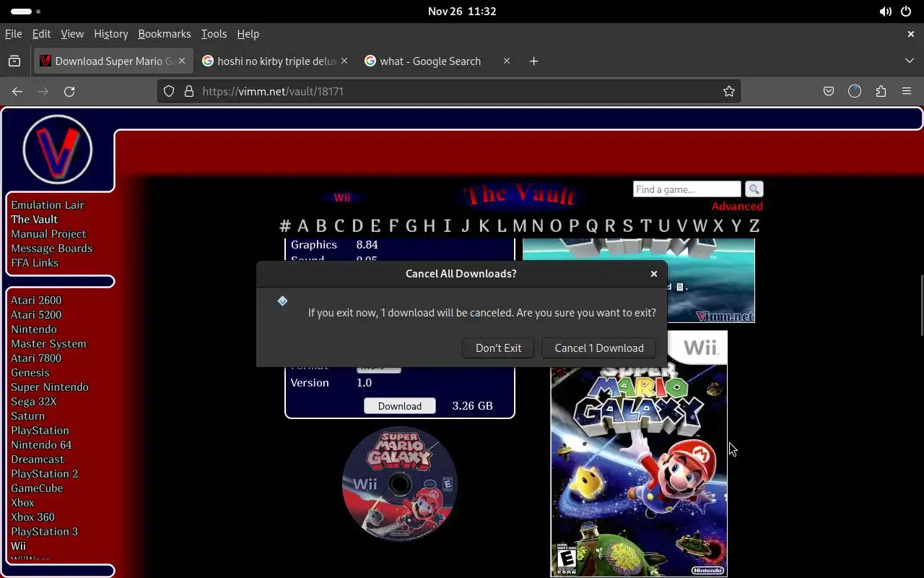Open the Firefox View tab-overview icon

coord(14,61)
